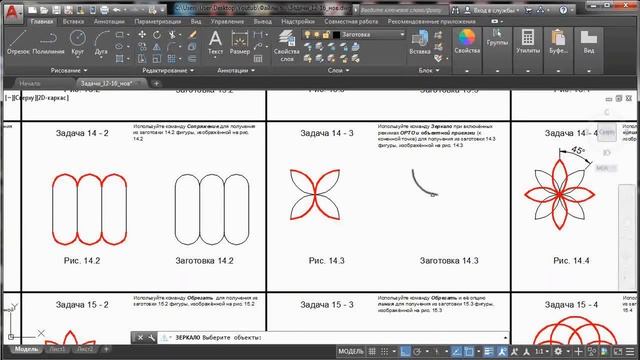This screenshot has height=360, width=640.
Task: Toggle the layer on/off lightbulb icon
Action: [308, 35]
